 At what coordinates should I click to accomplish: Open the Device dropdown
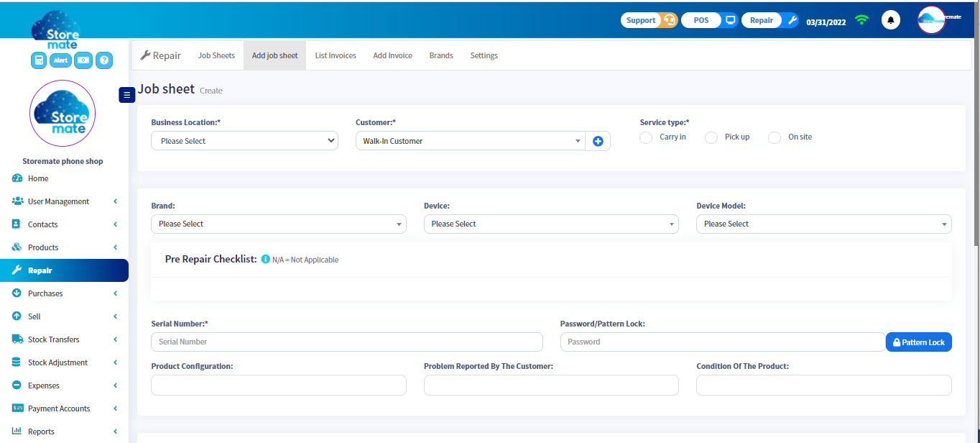[x=551, y=224]
